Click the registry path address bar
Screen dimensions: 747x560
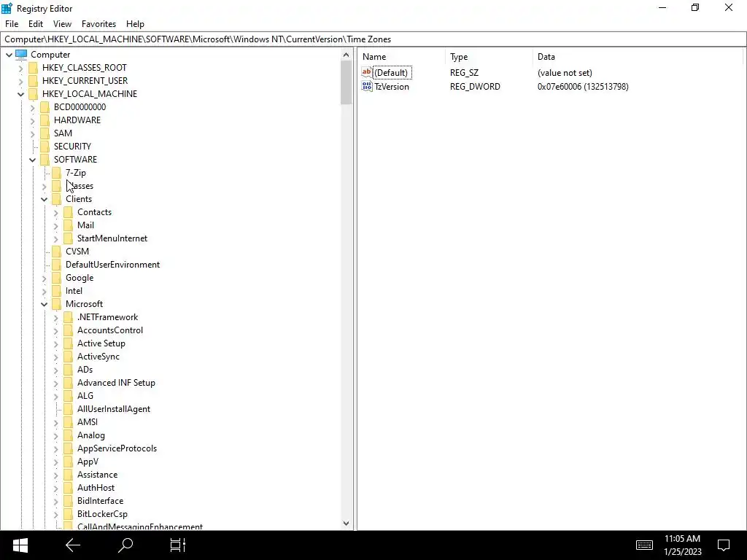[x=373, y=39]
